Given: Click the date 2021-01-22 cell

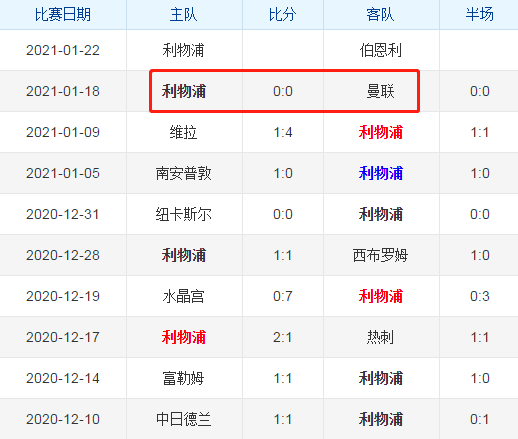Looking at the screenshot, I should [x=63, y=51].
